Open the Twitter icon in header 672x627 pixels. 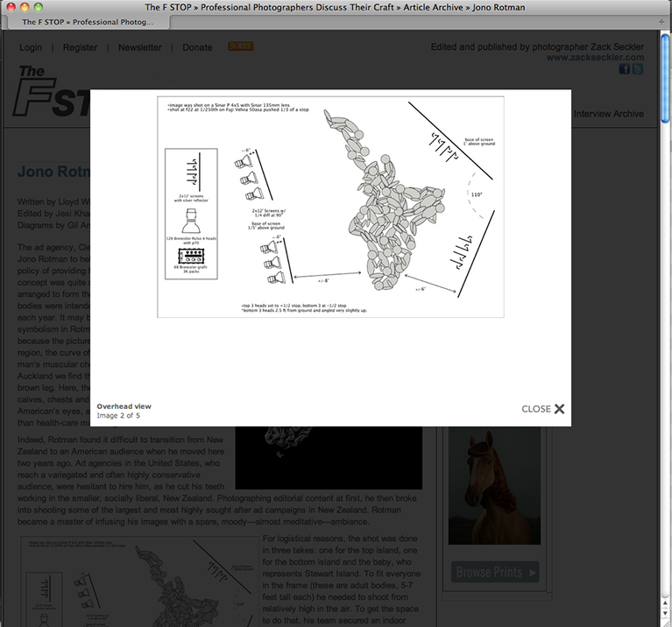pos(637,69)
